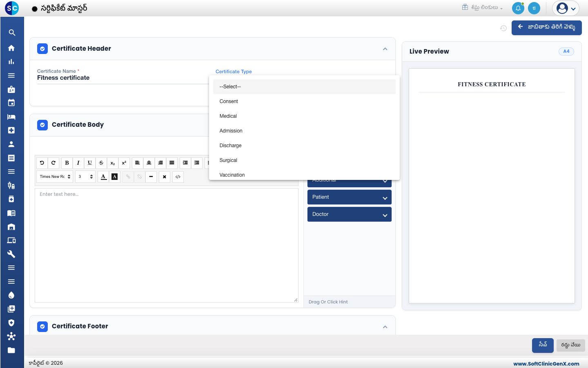This screenshot has height=368, width=588.
Task: Toggle the Certificate Body checkbox icon
Action: coord(42,125)
